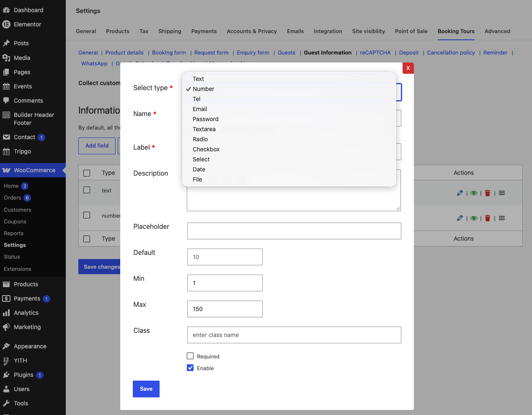This screenshot has width=532, height=415.
Task: Open Posts via its pin icon
Action: point(6,43)
